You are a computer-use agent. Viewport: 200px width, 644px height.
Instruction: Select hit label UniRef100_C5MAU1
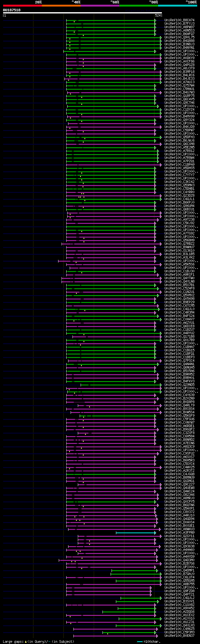(x=179, y=89)
